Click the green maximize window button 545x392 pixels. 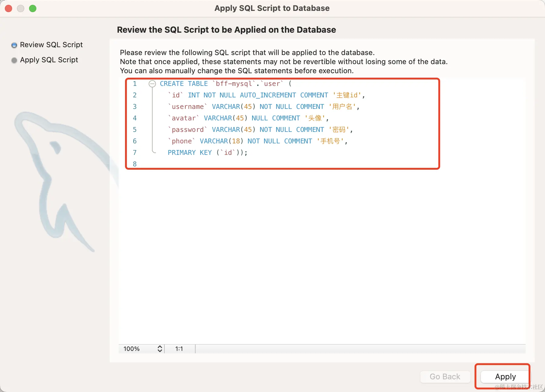point(33,8)
